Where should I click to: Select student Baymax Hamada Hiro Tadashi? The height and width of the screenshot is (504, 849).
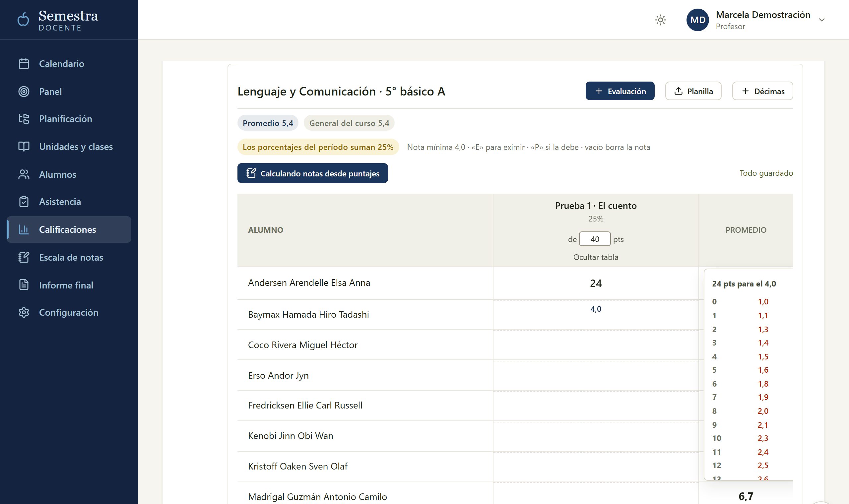pos(308,314)
